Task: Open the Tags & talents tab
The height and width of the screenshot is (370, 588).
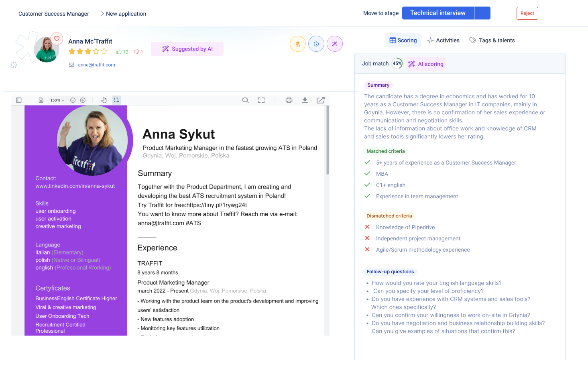Action: [x=492, y=41]
